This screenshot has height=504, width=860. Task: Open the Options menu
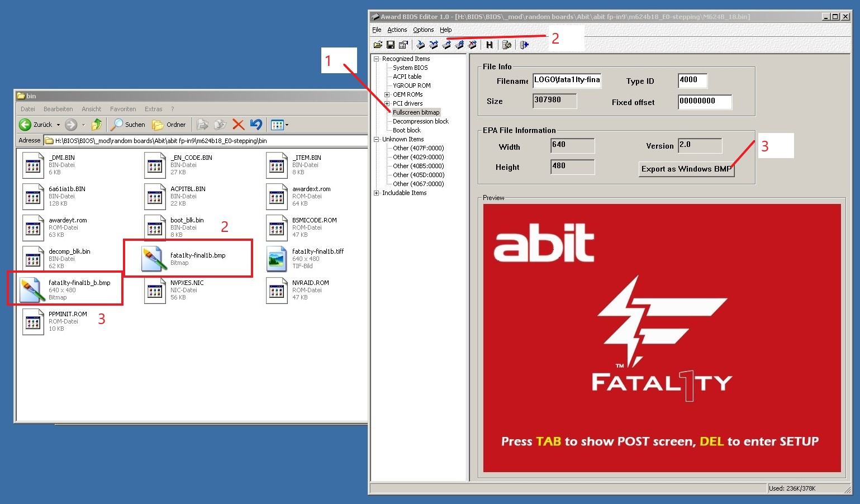click(x=424, y=30)
